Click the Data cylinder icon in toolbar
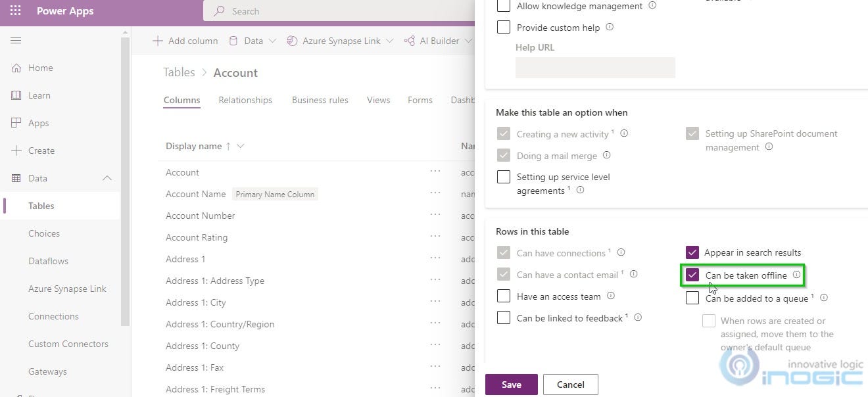 coord(233,41)
